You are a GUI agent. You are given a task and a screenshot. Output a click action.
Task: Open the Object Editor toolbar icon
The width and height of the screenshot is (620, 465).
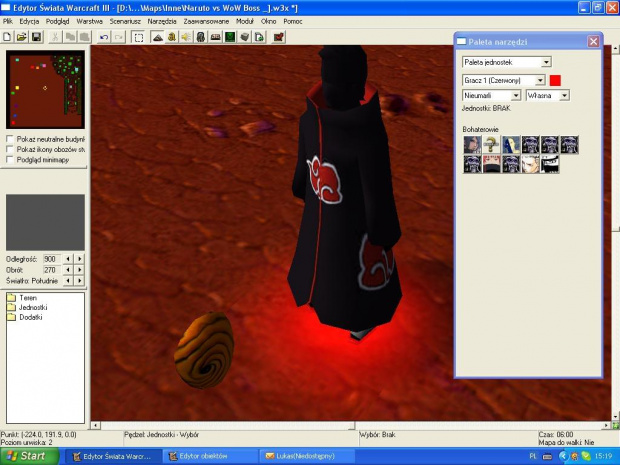pos(201,37)
